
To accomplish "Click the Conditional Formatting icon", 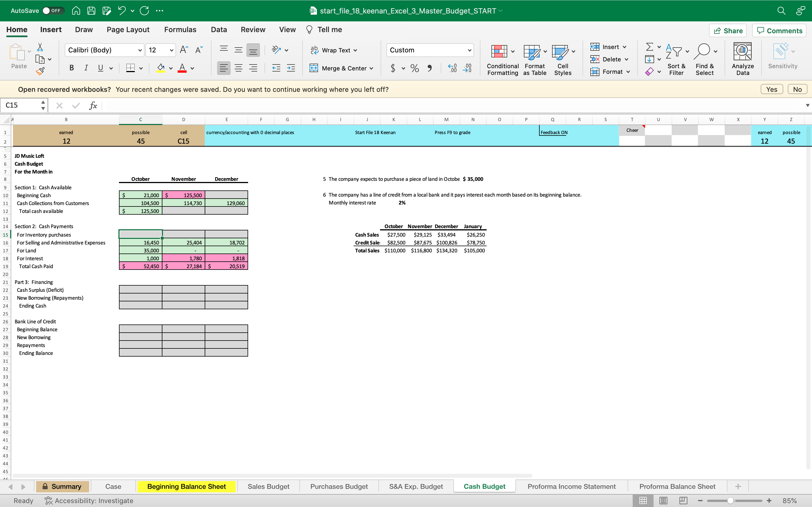I will (x=499, y=52).
